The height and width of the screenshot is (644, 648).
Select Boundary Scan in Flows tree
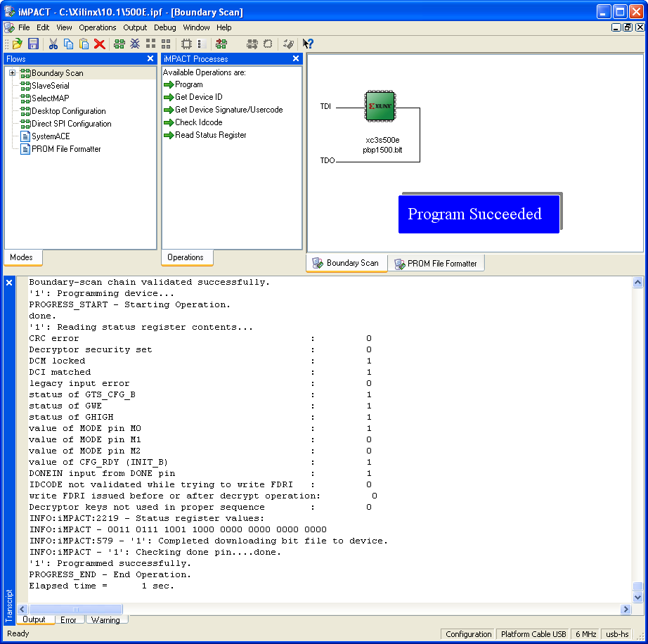pyautogui.click(x=58, y=73)
